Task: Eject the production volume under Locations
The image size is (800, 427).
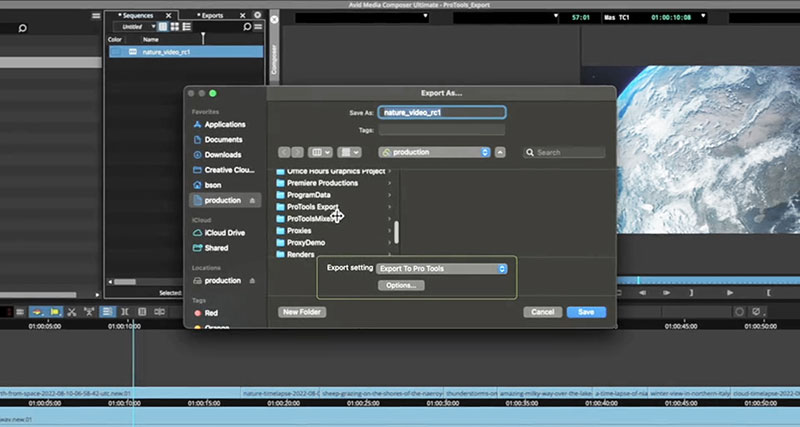Action: point(252,281)
